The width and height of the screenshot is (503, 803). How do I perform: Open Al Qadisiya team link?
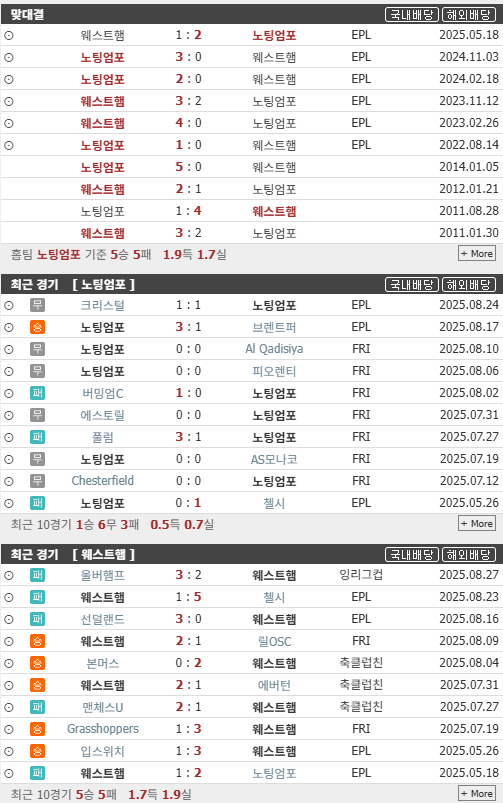[274, 349]
